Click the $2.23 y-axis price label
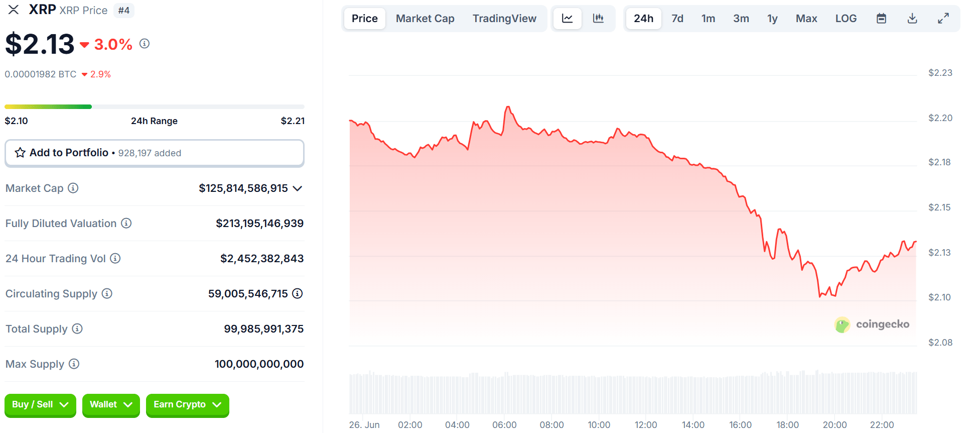Viewport: 980px width, 433px height. point(940,73)
